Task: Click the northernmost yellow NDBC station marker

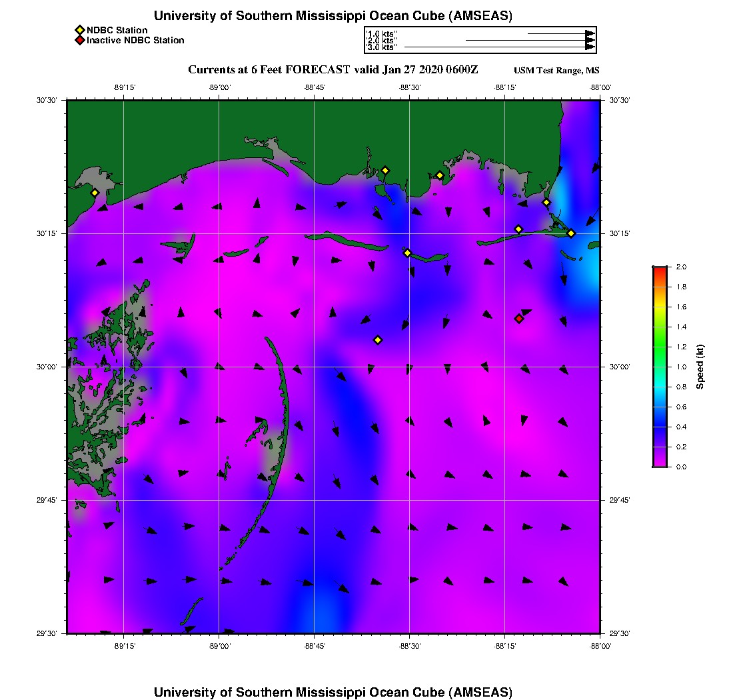Action: [385, 171]
